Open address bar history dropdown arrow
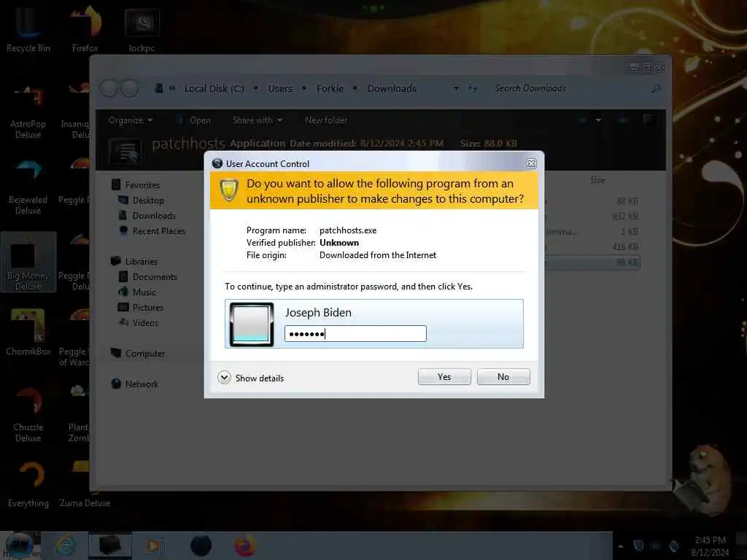The width and height of the screenshot is (747, 560). 456,88
